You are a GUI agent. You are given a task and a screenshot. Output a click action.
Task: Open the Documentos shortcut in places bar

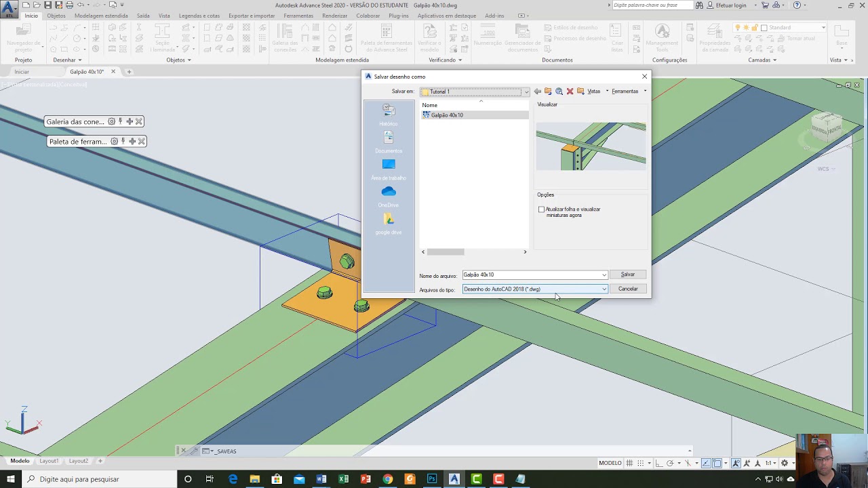pos(389,142)
